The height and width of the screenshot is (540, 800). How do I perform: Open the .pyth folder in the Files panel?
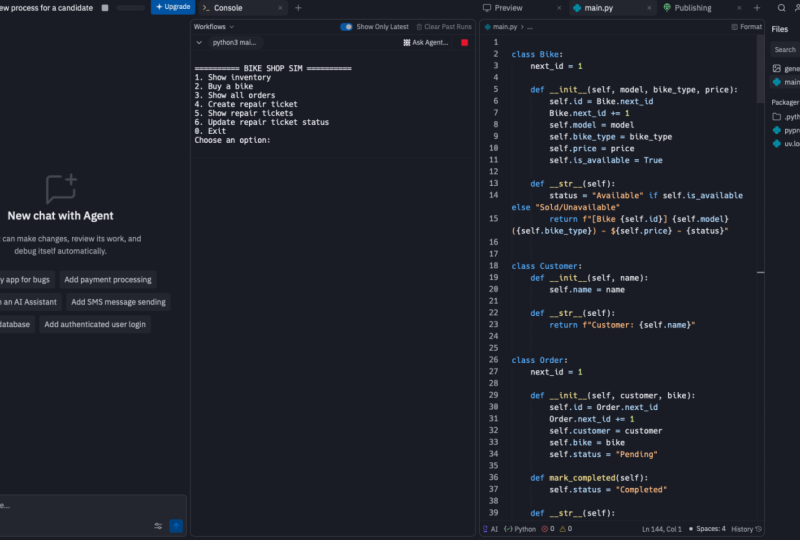pos(786,117)
